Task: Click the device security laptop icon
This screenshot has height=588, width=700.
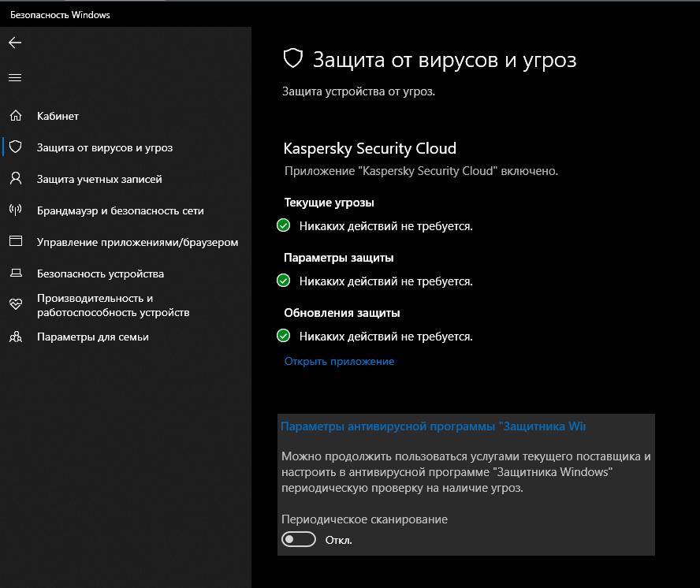Action: [x=16, y=274]
